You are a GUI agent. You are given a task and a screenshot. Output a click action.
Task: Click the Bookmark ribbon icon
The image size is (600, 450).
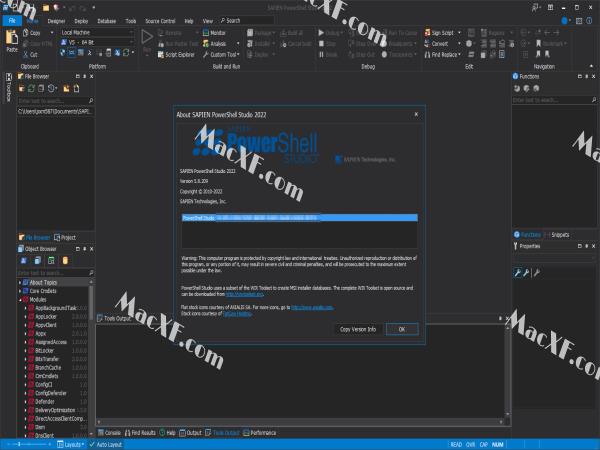538,44
